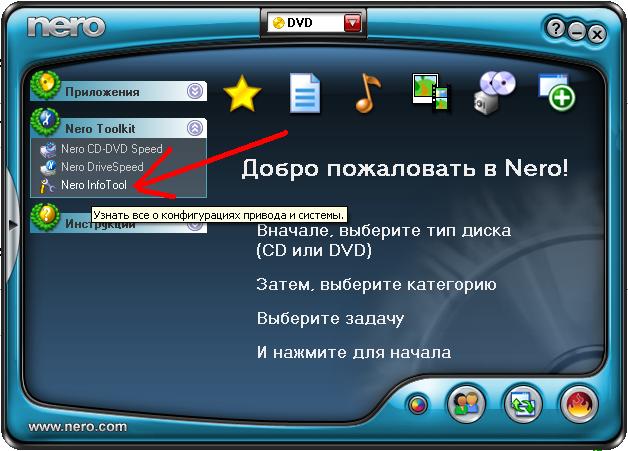Click the two people icon button

tap(466, 403)
